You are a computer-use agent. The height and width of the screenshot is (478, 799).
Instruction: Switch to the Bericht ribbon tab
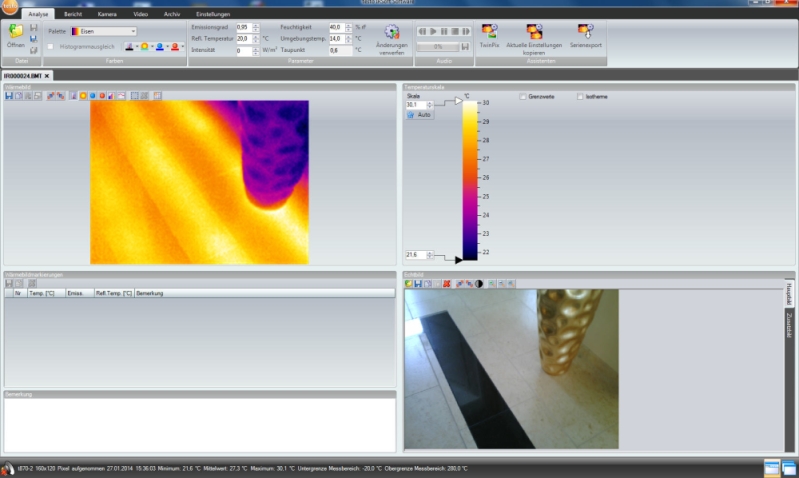[x=74, y=15]
